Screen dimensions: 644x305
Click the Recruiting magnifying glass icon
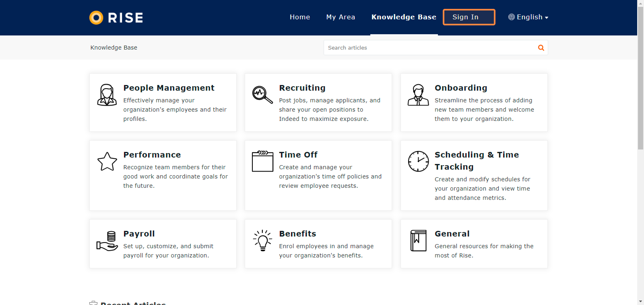click(x=262, y=95)
